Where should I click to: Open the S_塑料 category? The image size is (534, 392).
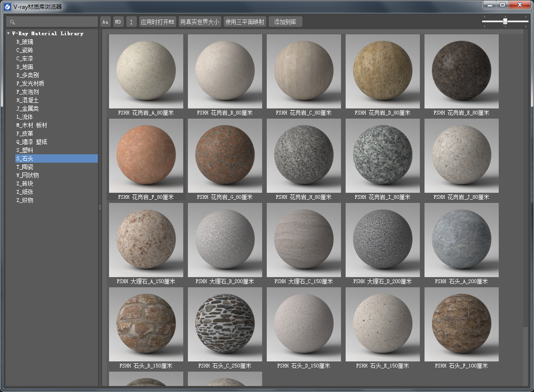(25, 150)
